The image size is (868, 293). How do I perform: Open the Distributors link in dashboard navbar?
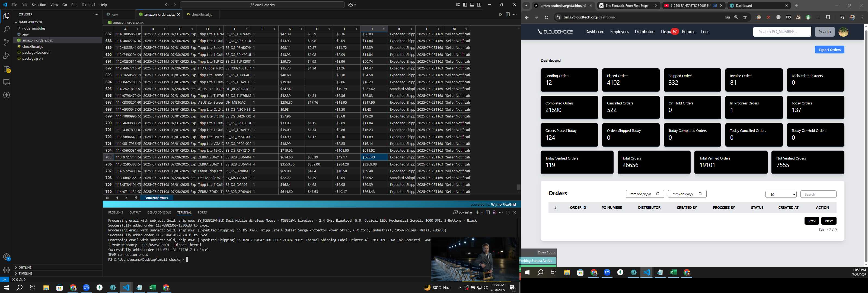click(644, 32)
